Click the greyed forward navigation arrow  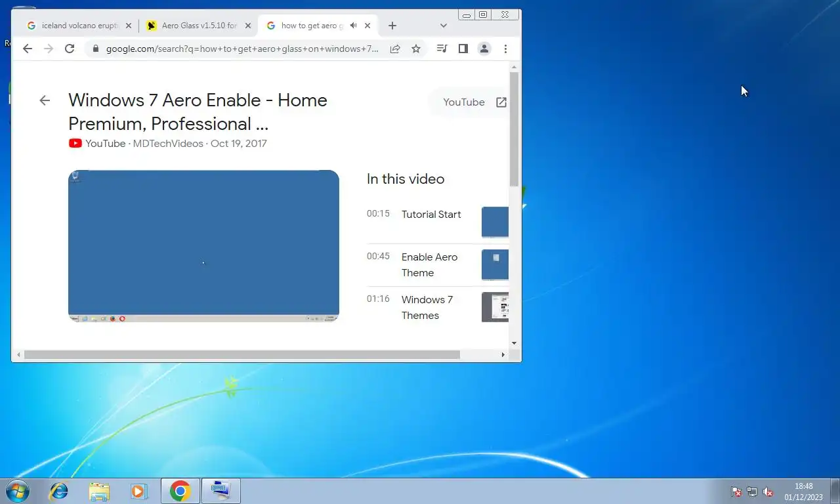[48, 49]
